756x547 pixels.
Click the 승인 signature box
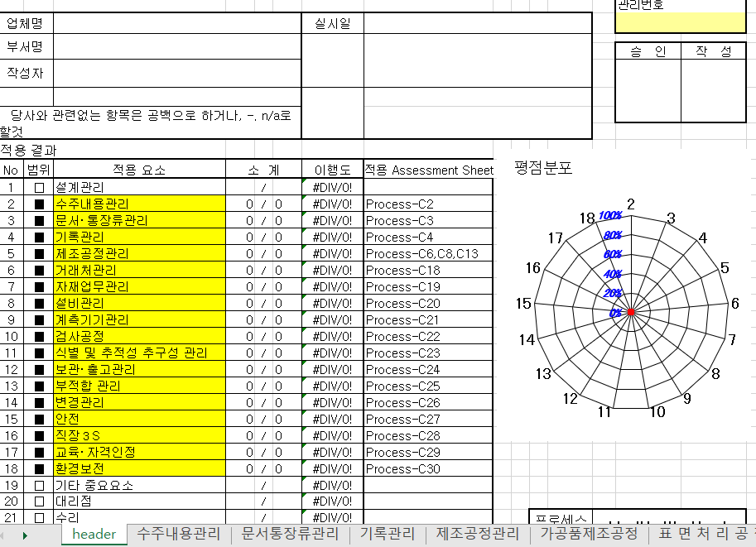(648, 90)
